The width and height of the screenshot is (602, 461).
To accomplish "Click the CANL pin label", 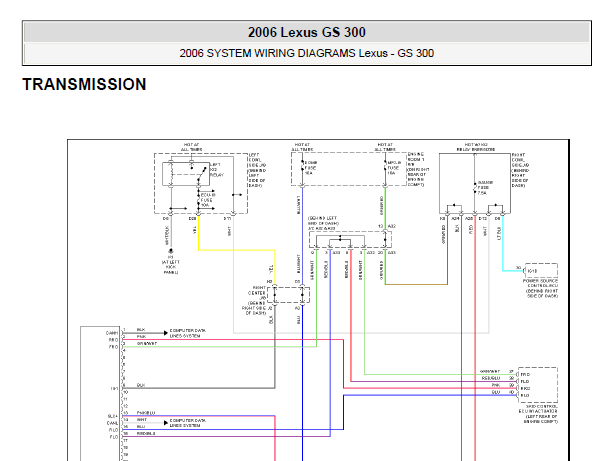I will pyautogui.click(x=112, y=423).
